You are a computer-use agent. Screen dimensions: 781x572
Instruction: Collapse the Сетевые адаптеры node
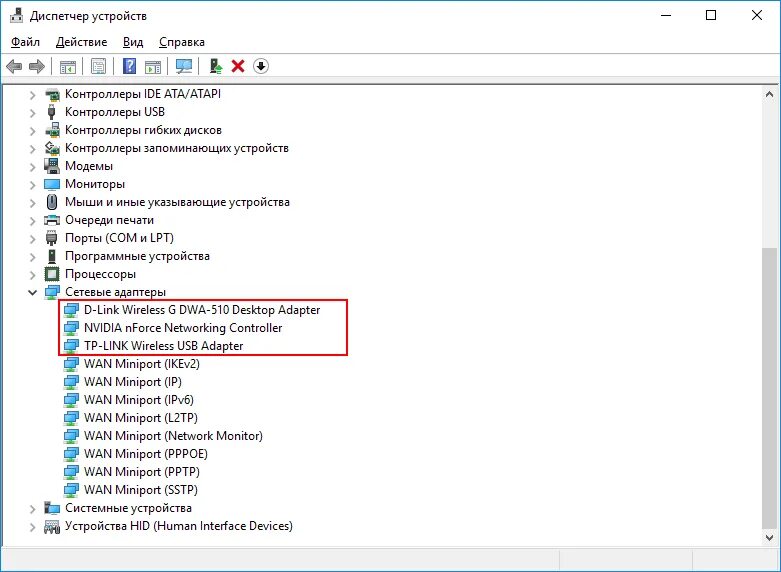click(x=33, y=292)
